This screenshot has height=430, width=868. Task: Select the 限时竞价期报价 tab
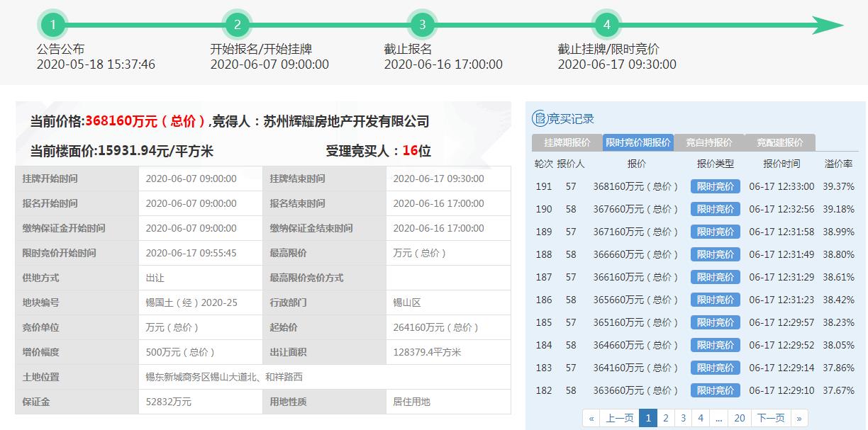(x=638, y=142)
